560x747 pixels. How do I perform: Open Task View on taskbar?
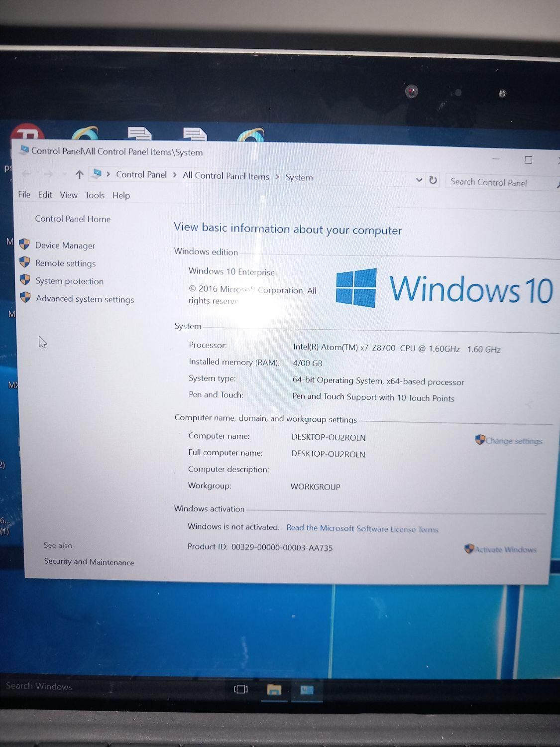[x=241, y=689]
